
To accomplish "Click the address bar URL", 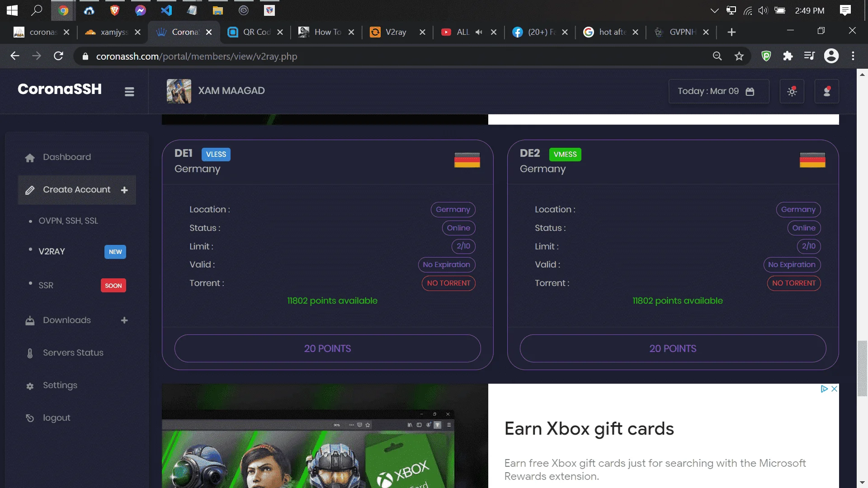I will click(x=197, y=56).
